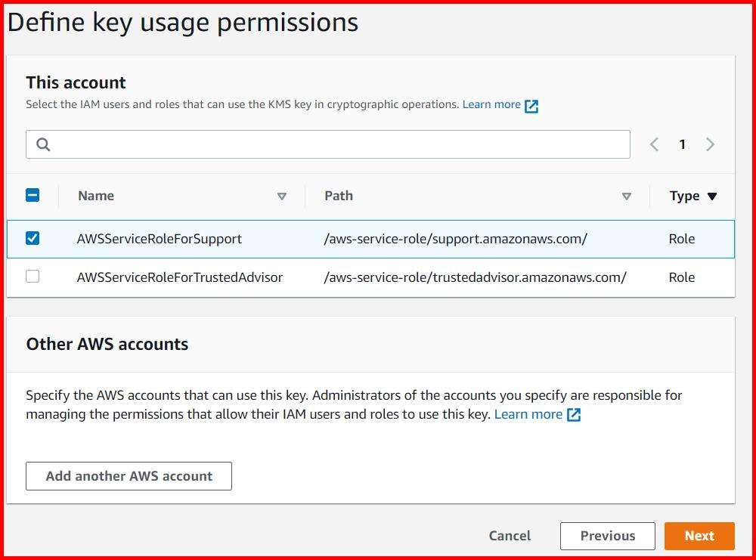The width and height of the screenshot is (756, 560).
Task: Uncheck the AWSServiceRoleForSupport checkbox
Action: click(x=33, y=238)
